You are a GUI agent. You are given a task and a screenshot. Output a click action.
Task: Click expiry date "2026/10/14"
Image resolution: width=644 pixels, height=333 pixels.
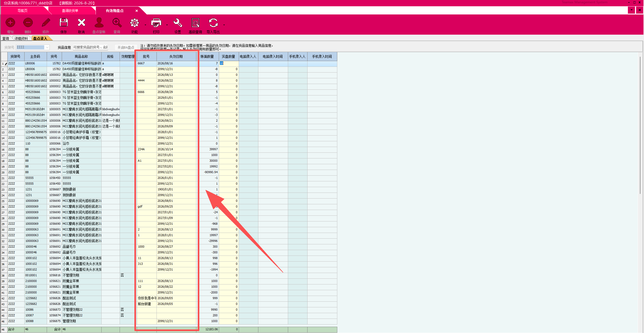tap(176, 149)
